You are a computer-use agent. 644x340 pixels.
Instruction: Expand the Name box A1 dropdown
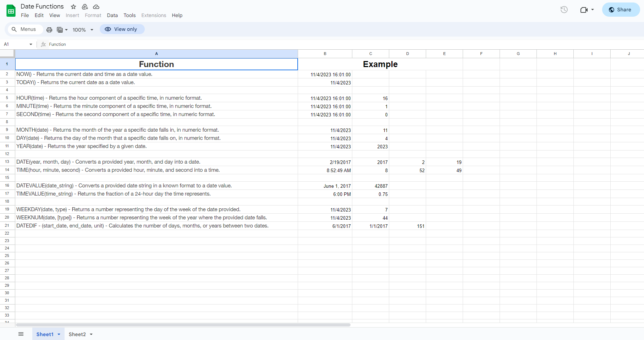pyautogui.click(x=31, y=44)
